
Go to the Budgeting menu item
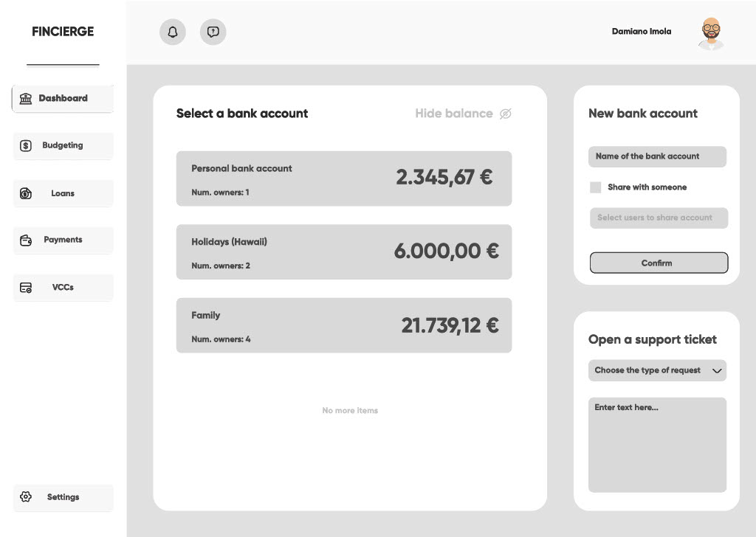tap(63, 146)
